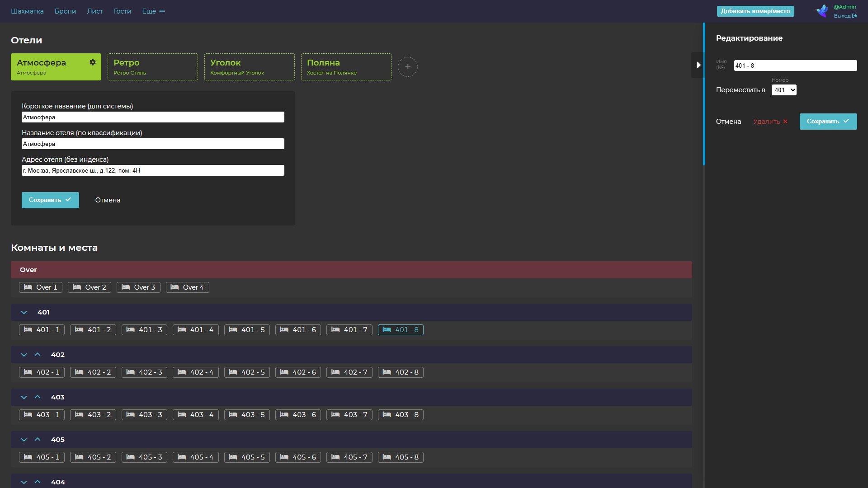The height and width of the screenshot is (488, 868).
Task: Move room 403 up with the chevron
Action: (x=38, y=397)
